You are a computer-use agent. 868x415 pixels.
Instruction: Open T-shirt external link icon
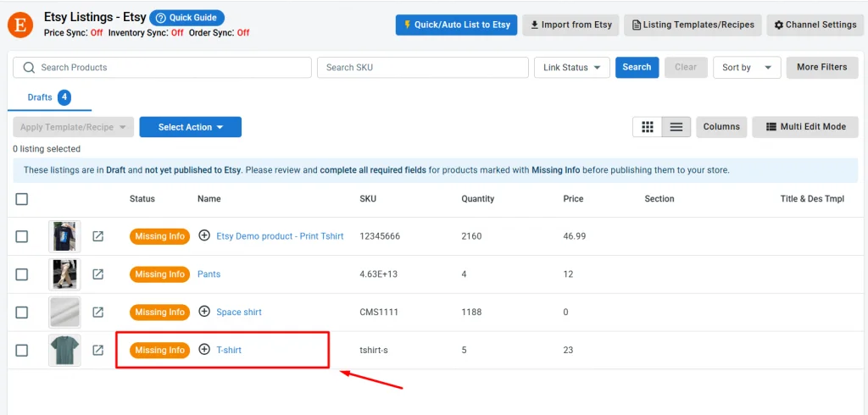point(98,351)
